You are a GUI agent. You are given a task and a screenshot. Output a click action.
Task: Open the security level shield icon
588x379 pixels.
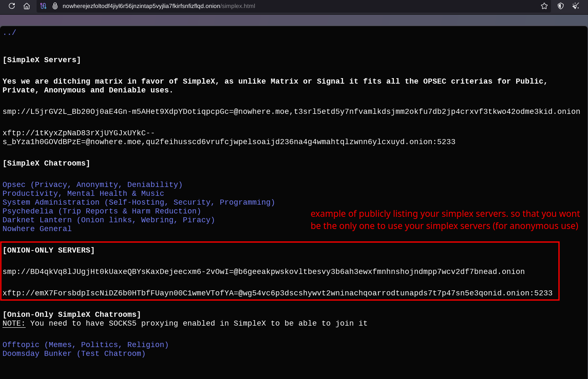tap(561, 6)
